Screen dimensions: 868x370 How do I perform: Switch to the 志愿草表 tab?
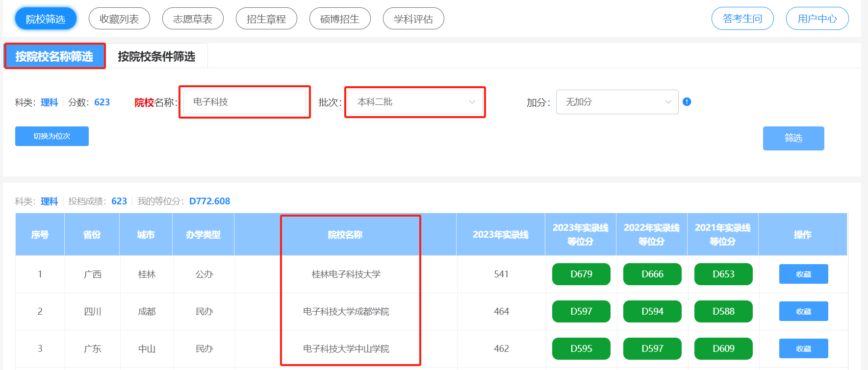(193, 19)
